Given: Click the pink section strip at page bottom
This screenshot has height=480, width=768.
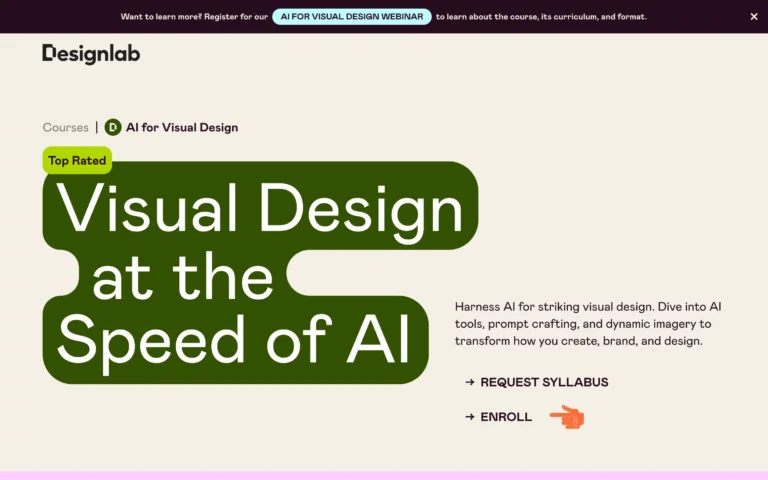Looking at the screenshot, I should point(384,475).
